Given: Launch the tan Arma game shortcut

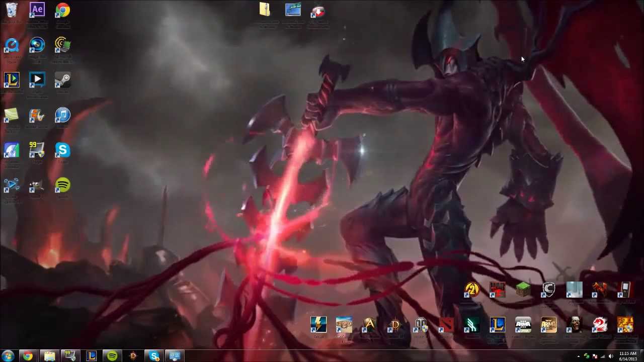Looking at the screenshot, I should click(549, 325).
